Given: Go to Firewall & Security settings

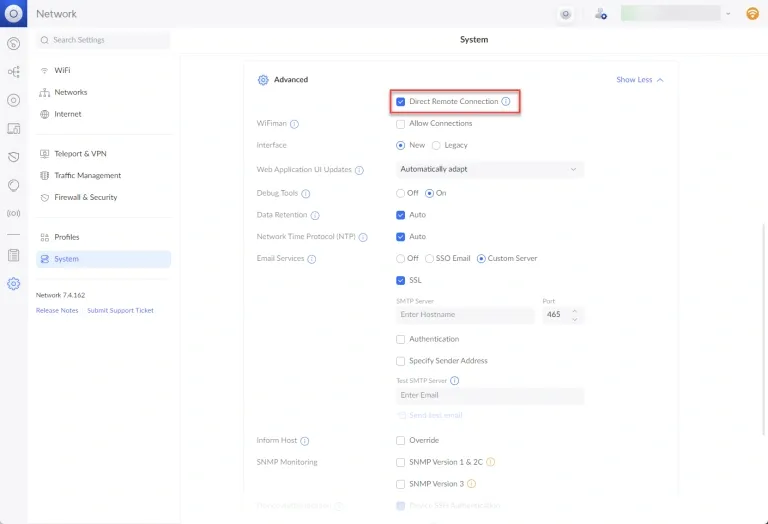Looking at the screenshot, I should coord(85,198).
